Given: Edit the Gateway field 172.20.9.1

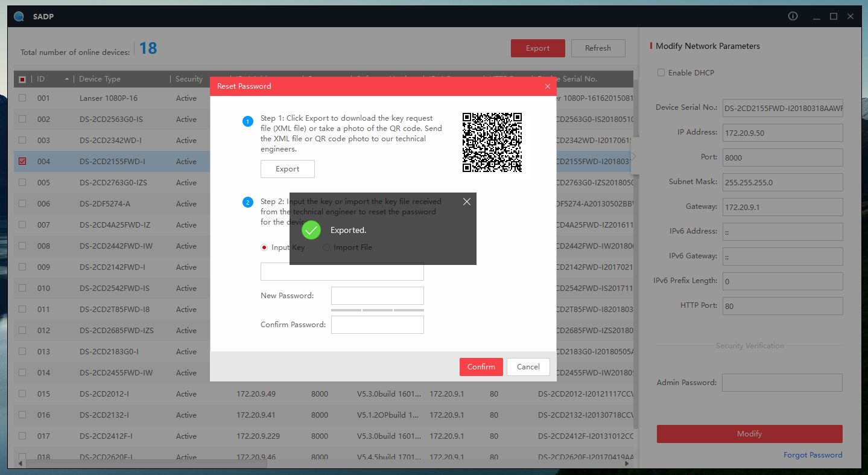Looking at the screenshot, I should tap(782, 207).
